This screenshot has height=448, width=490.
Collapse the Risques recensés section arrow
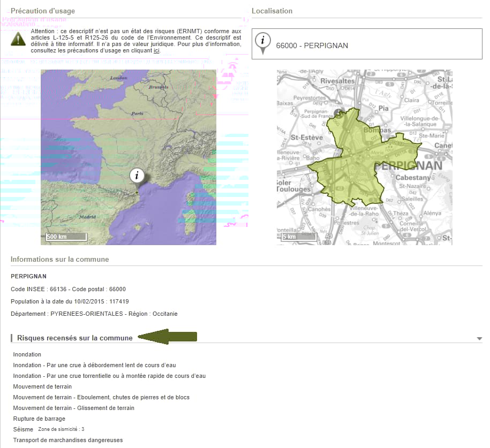tap(479, 339)
